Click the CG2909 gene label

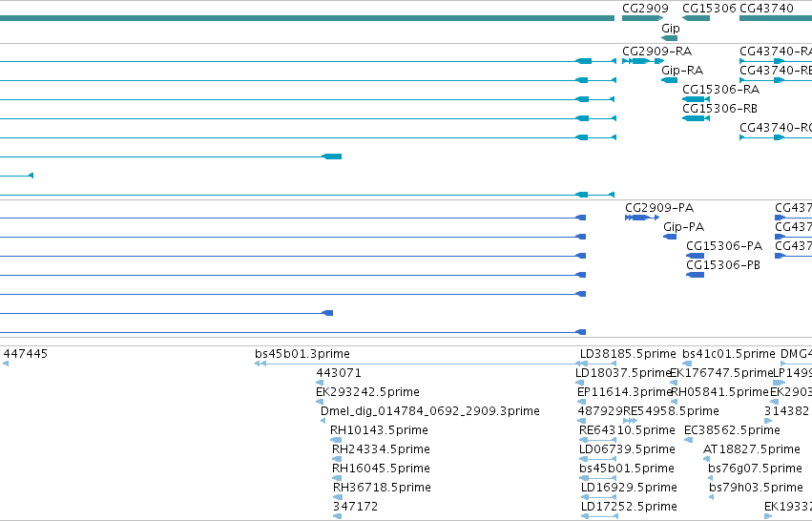(645, 9)
